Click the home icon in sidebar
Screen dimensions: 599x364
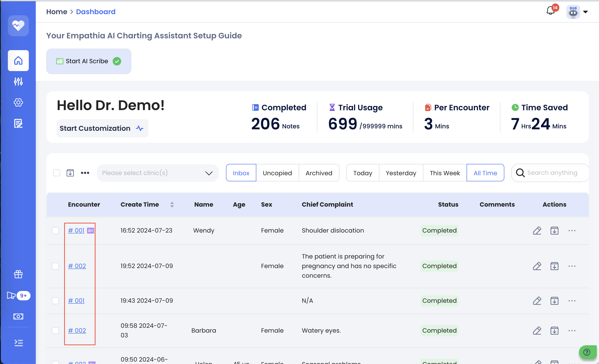coord(18,61)
